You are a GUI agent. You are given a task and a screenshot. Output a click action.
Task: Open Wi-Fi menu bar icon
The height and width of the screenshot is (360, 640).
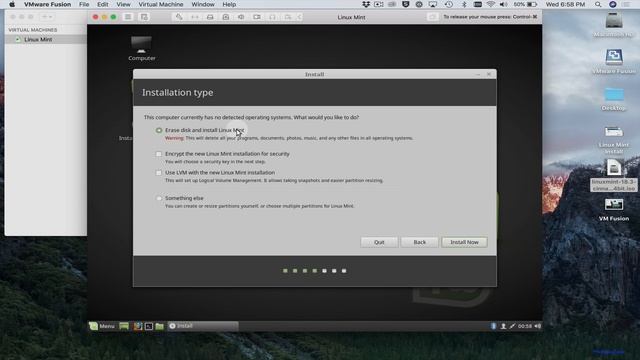[x=491, y=4]
